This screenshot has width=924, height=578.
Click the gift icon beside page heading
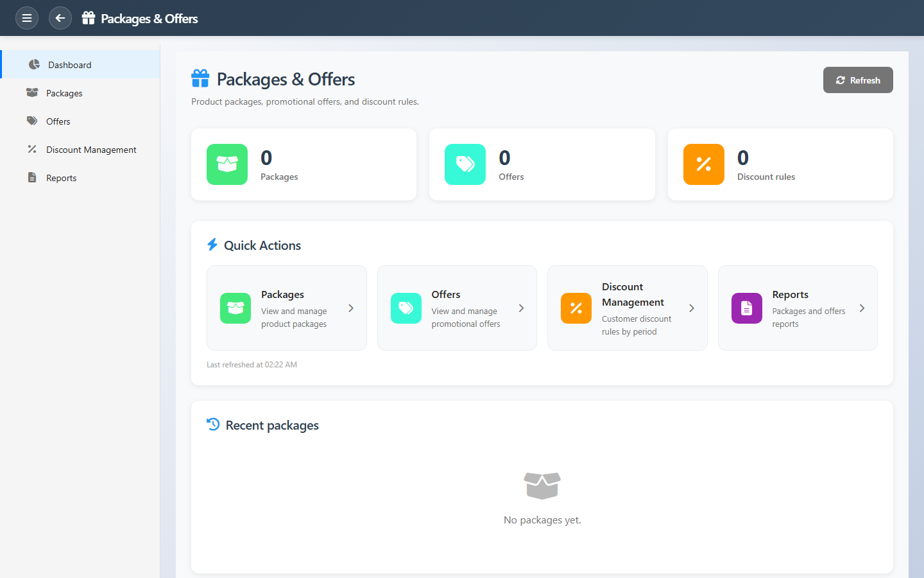[x=200, y=79]
